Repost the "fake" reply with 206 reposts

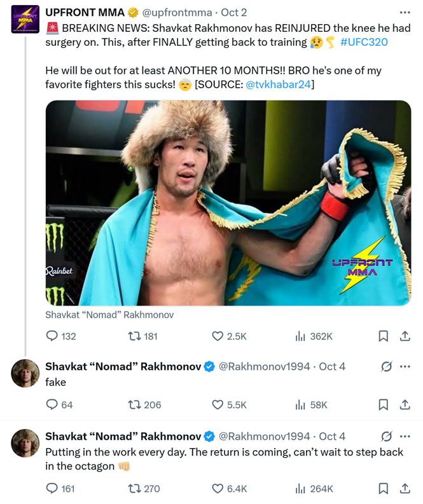(x=135, y=405)
